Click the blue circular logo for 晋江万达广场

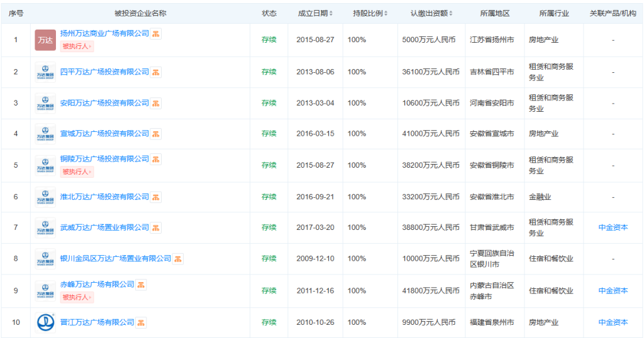[x=45, y=323]
